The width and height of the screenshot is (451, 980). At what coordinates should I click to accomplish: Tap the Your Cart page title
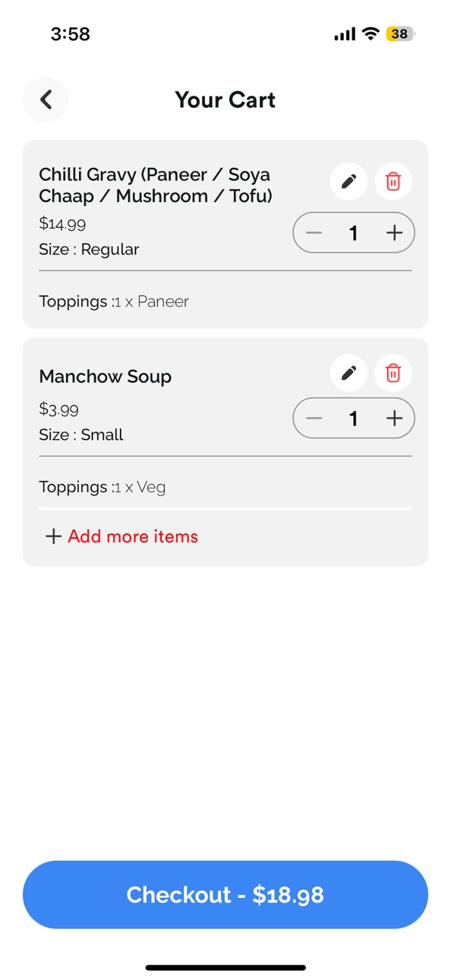tap(225, 100)
